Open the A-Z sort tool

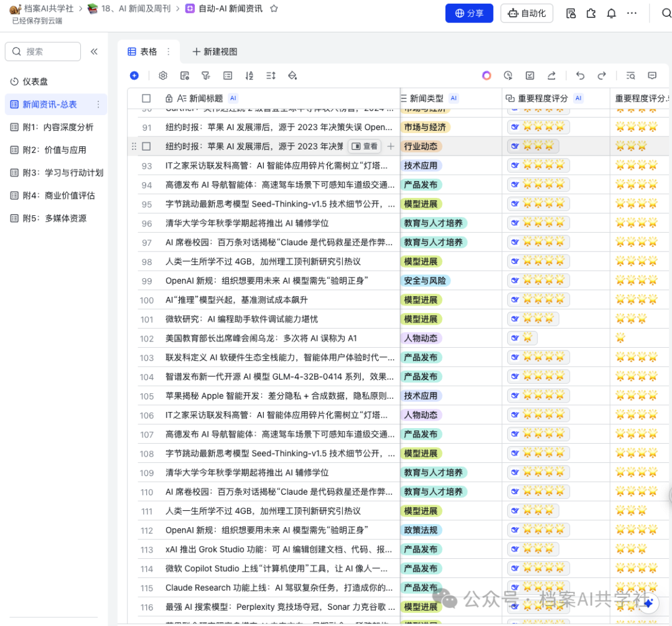[x=249, y=75]
